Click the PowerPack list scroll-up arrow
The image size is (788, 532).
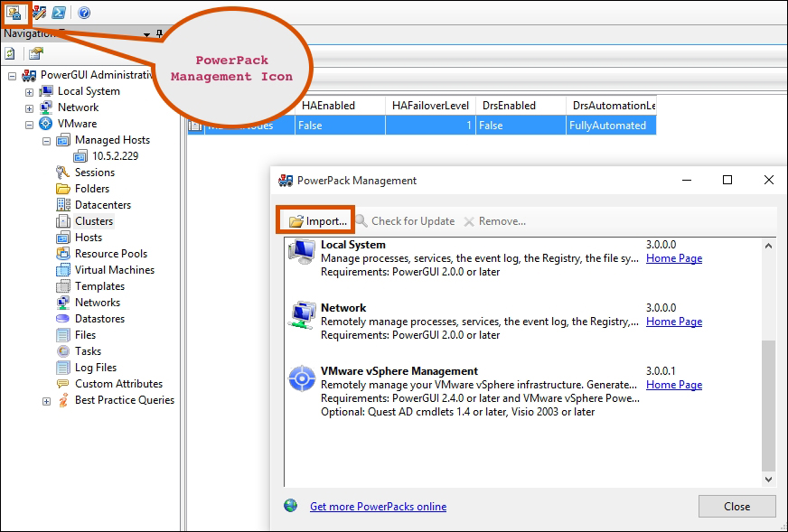pos(768,246)
